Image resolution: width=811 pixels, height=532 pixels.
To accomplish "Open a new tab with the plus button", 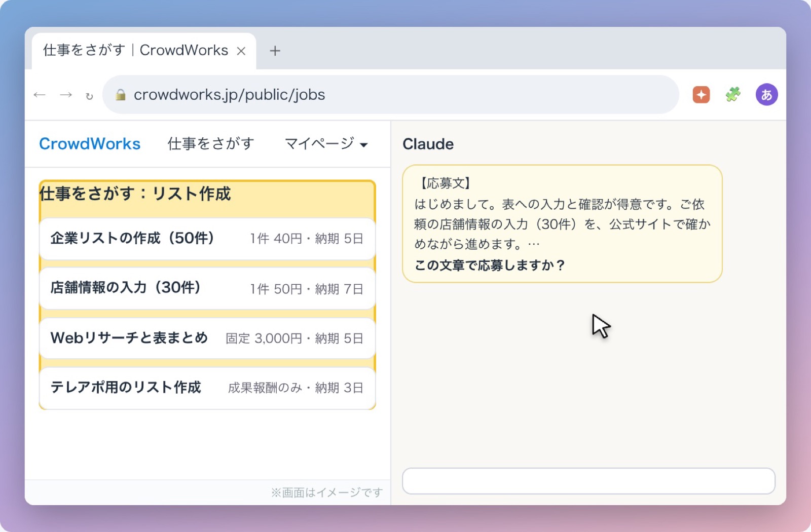I will (275, 51).
